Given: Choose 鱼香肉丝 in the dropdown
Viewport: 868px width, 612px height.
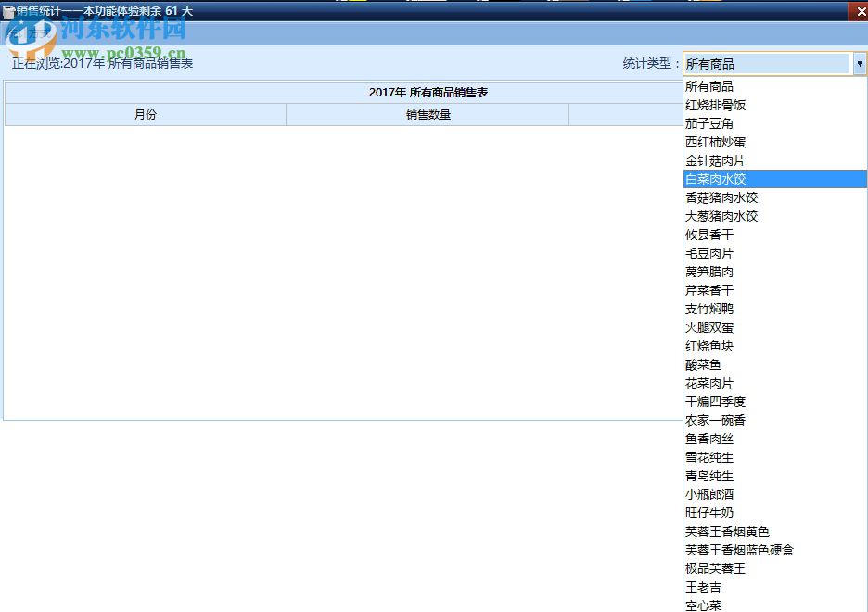Looking at the screenshot, I should [775, 439].
